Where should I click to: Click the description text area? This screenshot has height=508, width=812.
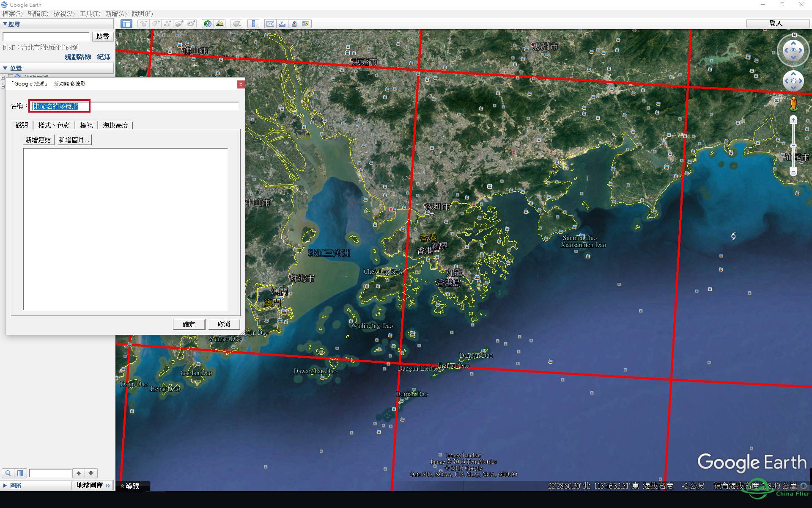(126, 229)
